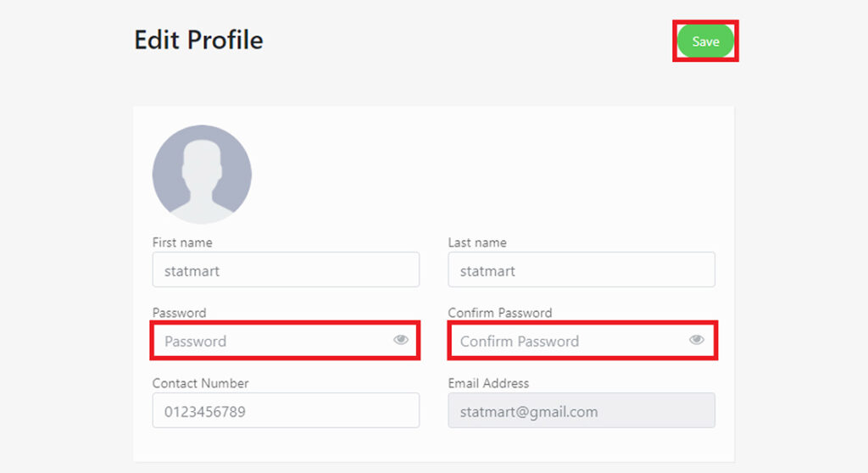Viewport: 868px width, 473px height.
Task: Click the "Email Address" field label
Action: pyautogui.click(x=488, y=383)
